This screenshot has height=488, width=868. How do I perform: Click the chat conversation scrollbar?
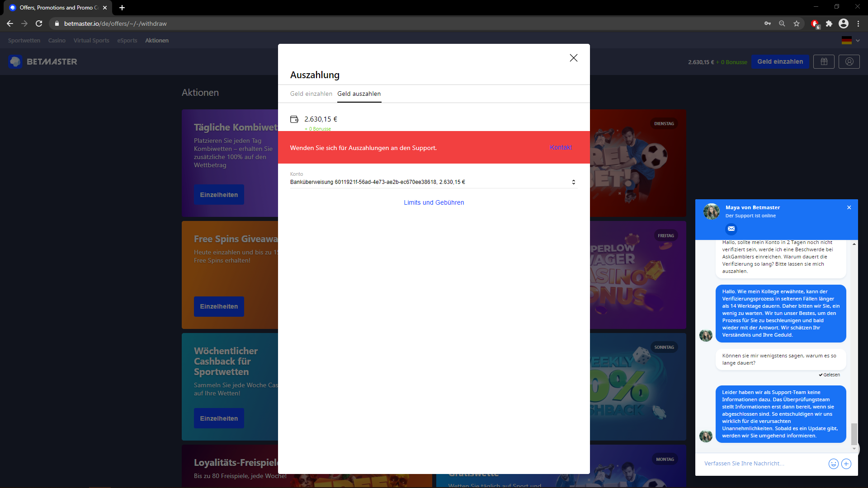click(x=854, y=434)
